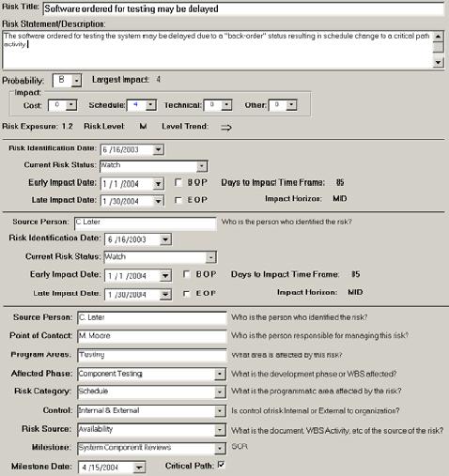Open the Technical impact dropdown
449x476 pixels.
[226, 105]
